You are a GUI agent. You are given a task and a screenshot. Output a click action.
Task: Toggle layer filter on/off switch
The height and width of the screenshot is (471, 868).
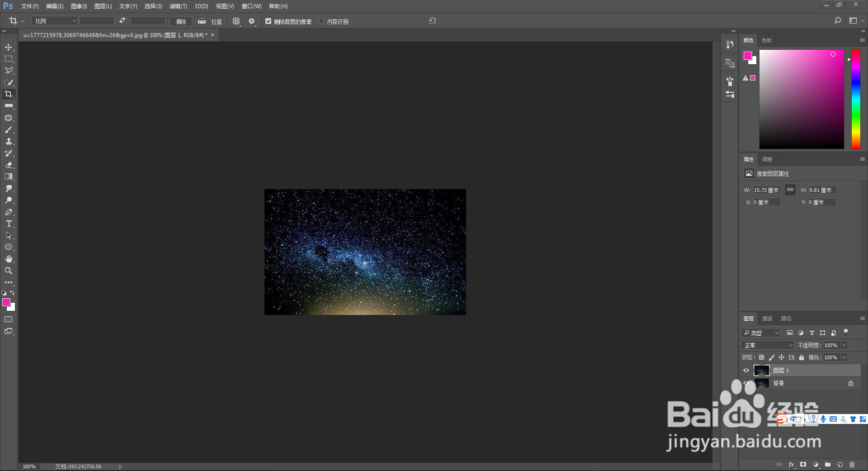[846, 333]
